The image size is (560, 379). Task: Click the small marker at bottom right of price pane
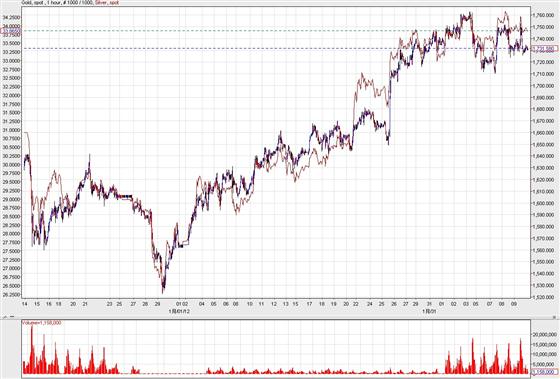[x=554, y=316]
